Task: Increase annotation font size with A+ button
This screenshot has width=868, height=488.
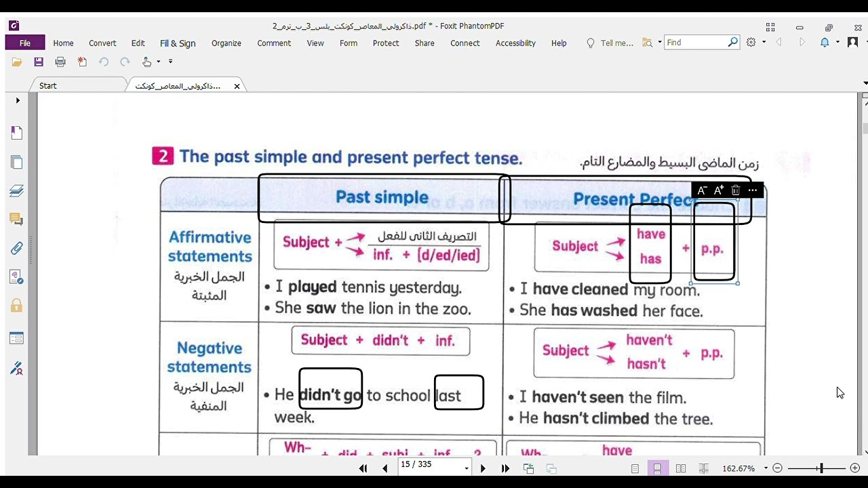Action: click(719, 190)
